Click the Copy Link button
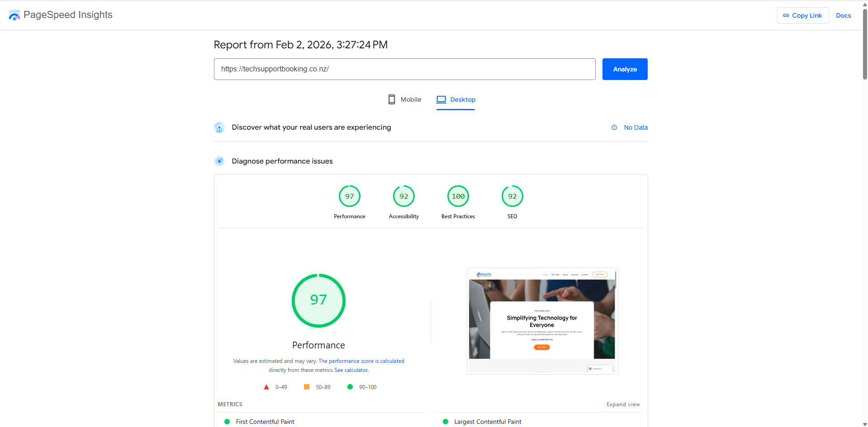 click(x=802, y=15)
